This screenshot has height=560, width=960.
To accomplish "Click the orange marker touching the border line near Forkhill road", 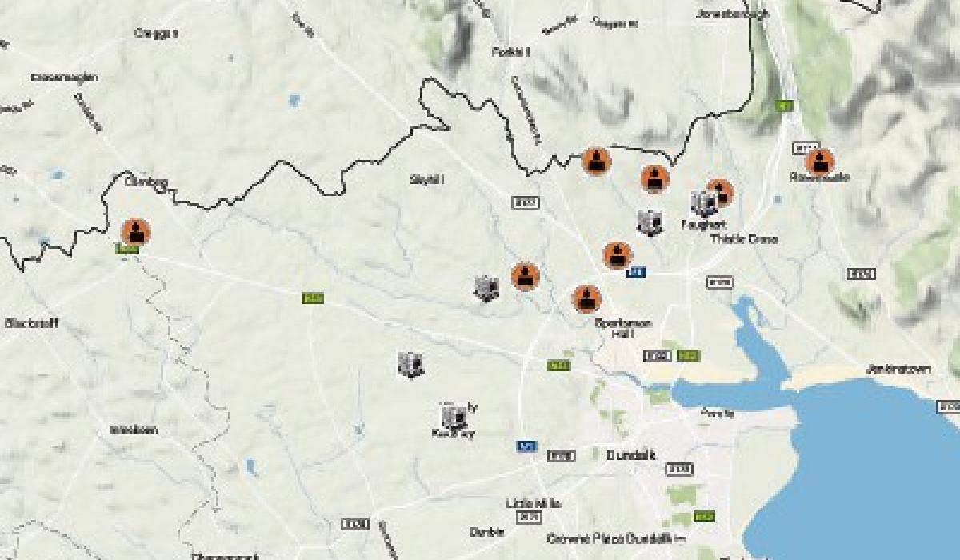I will coord(594,162).
